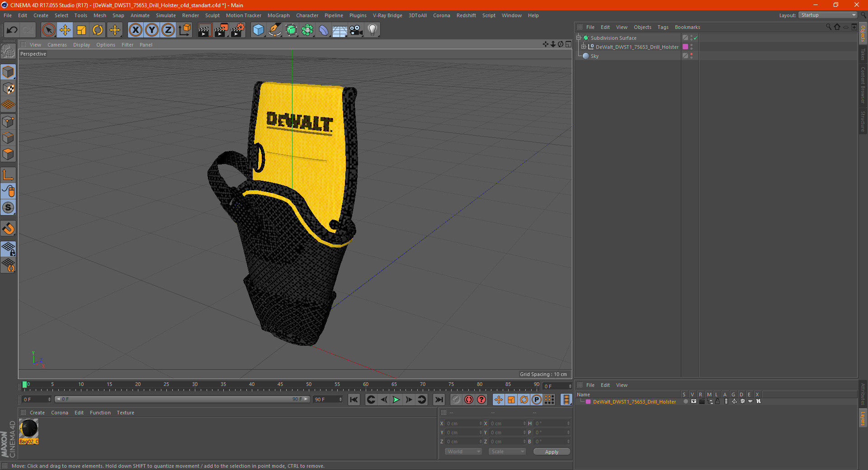
Task: Select the Scale tool
Action: [x=81, y=30]
